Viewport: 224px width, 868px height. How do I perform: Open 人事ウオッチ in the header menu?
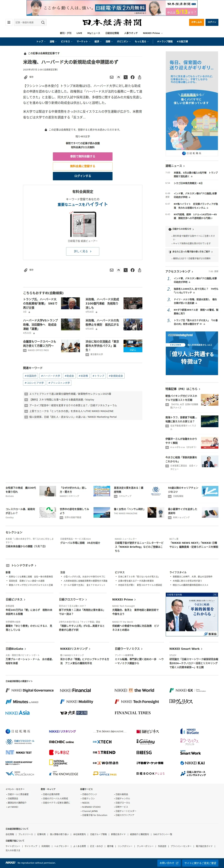[x=131, y=33]
